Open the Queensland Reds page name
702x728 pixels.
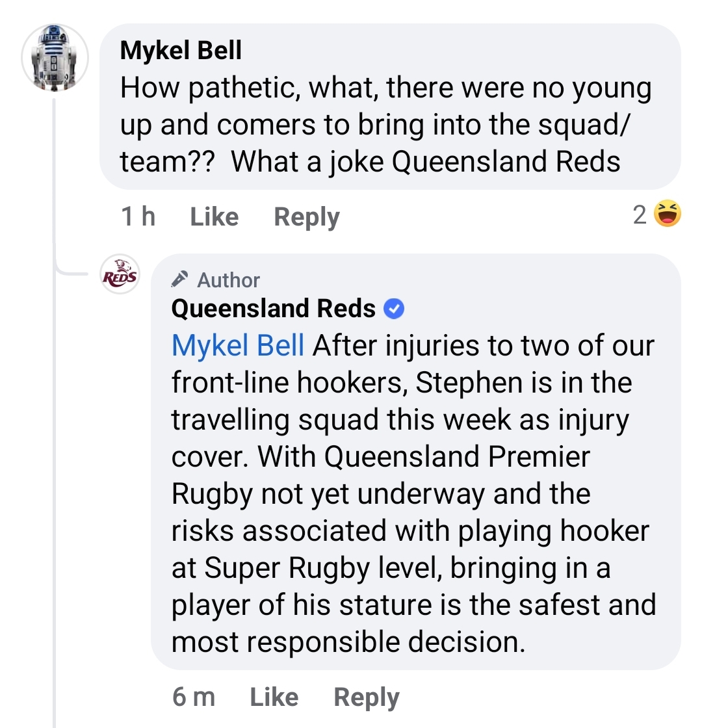(x=274, y=309)
